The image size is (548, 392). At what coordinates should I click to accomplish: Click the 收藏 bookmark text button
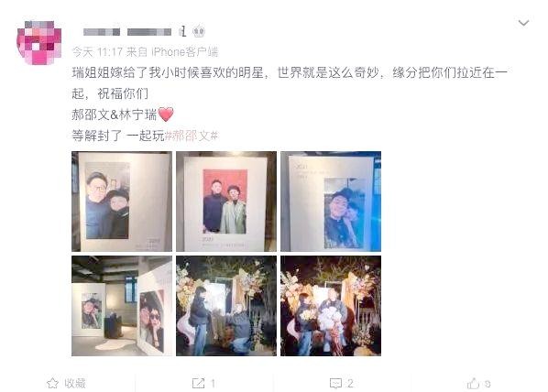tap(75, 383)
